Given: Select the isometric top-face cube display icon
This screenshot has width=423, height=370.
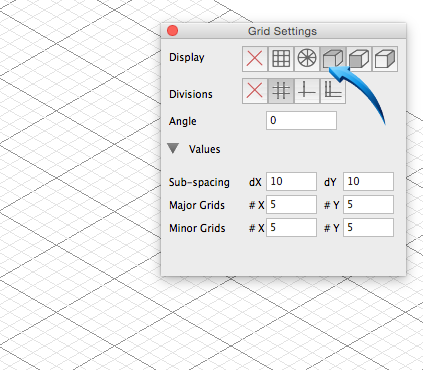Looking at the screenshot, I should click(333, 59).
